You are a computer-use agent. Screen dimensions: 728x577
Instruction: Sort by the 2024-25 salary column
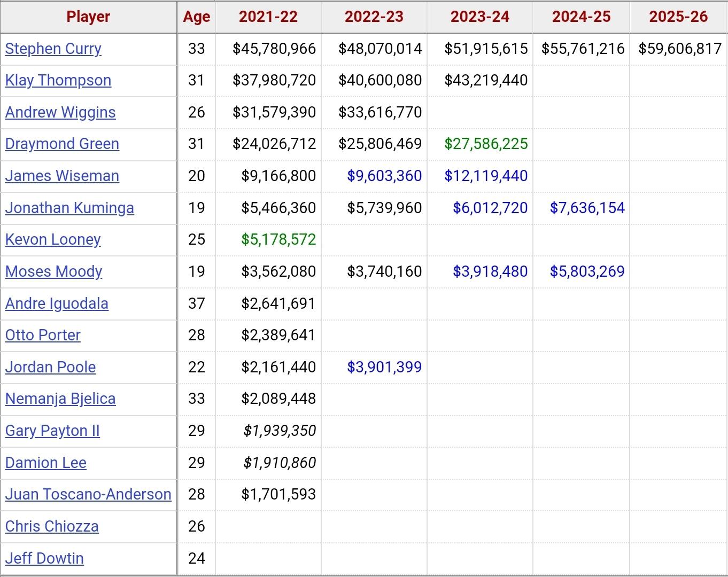point(582,17)
